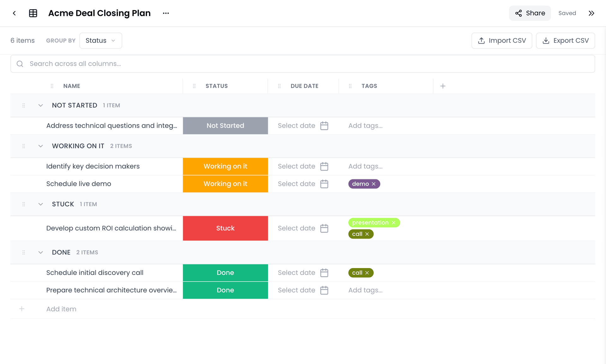
Task: Click the drag handle on the STUCK group
Action: click(23, 204)
